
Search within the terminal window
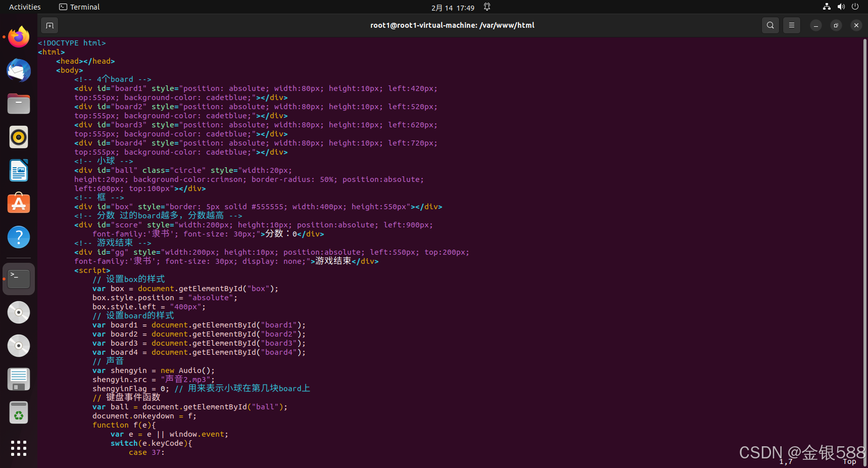[770, 25]
